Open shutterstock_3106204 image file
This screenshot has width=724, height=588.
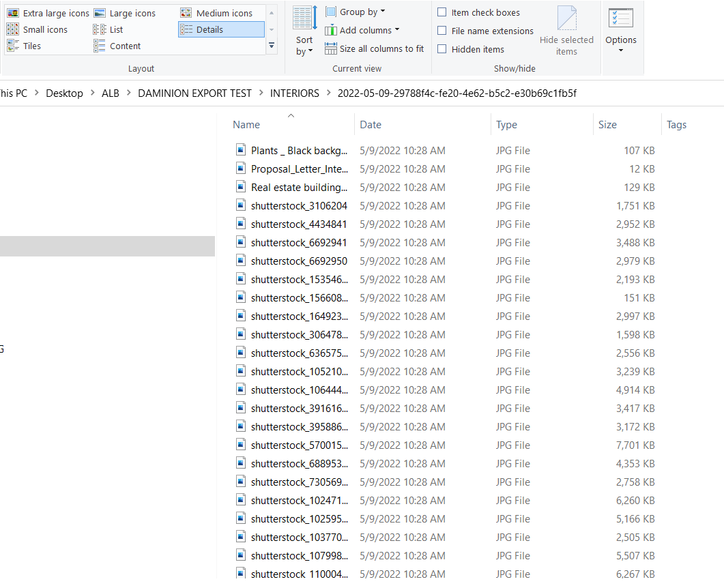[x=299, y=205]
